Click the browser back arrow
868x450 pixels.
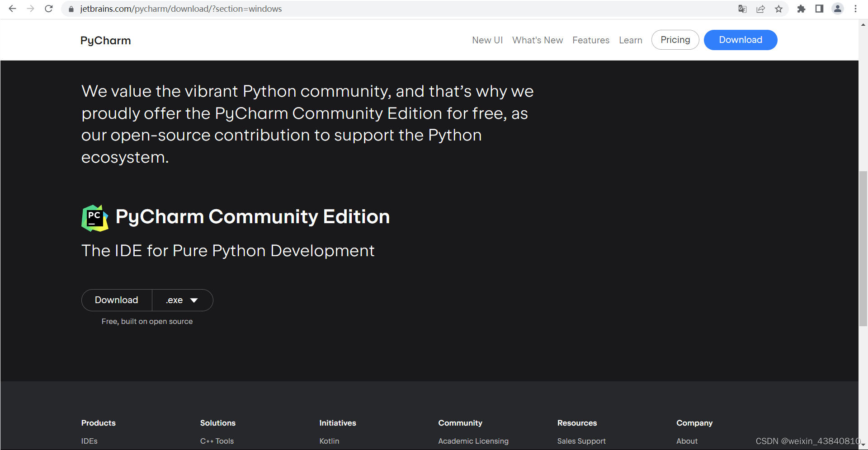click(x=12, y=9)
